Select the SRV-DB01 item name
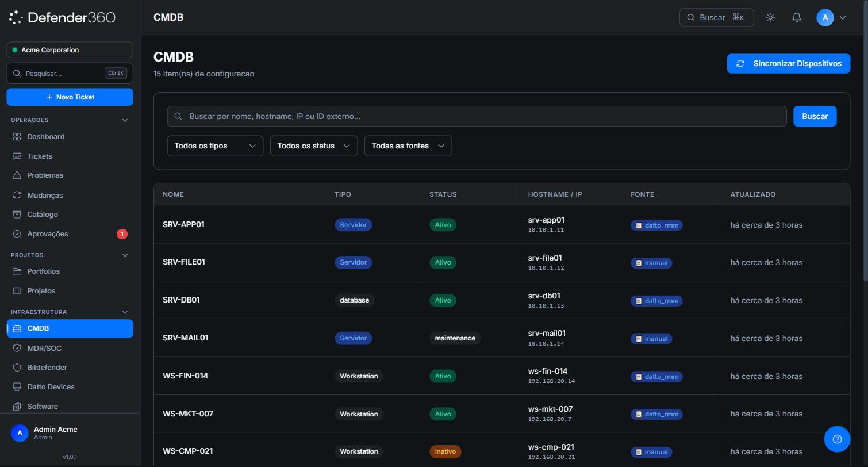This screenshot has height=467, width=868. pos(181,300)
